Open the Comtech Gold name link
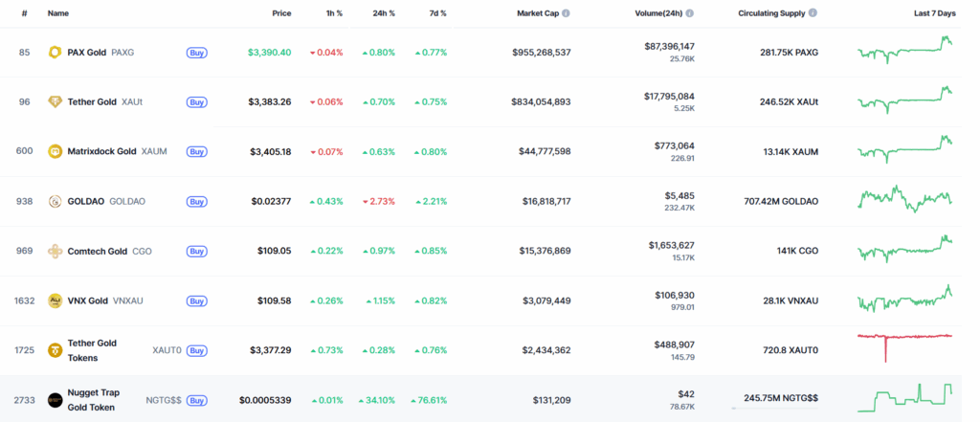The width and height of the screenshot is (980, 422). (x=98, y=252)
